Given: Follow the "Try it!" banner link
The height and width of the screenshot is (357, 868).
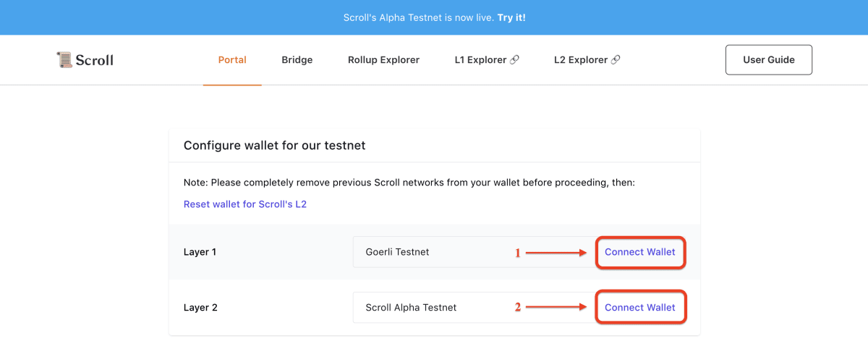Looking at the screenshot, I should [511, 17].
